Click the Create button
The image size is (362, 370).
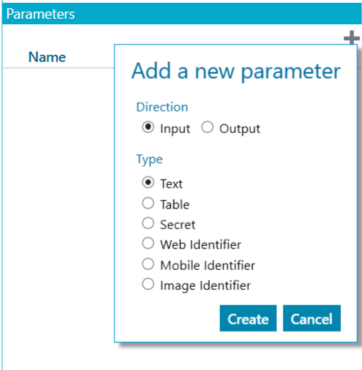coord(248,318)
